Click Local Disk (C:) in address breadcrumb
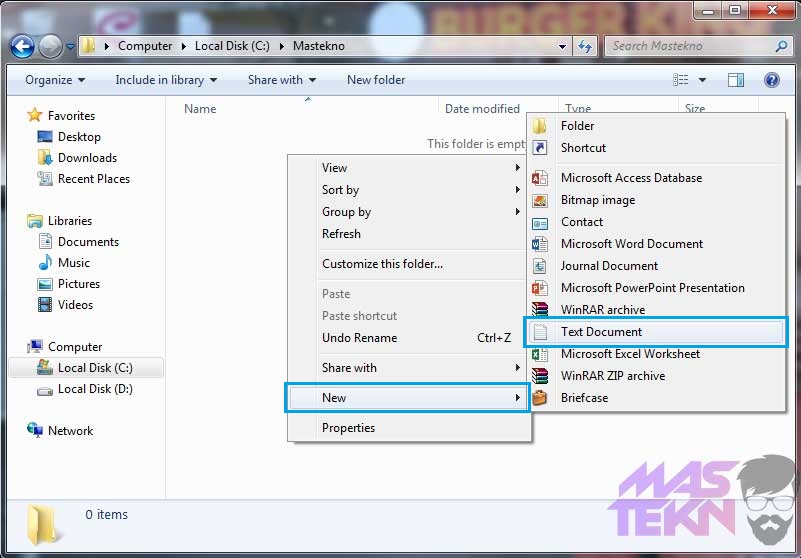 click(x=232, y=46)
